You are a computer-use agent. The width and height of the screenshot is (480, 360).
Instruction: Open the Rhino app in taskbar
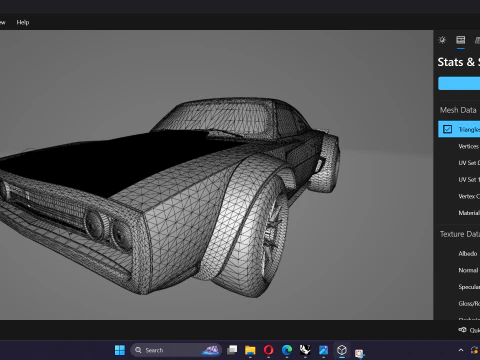[305, 350]
